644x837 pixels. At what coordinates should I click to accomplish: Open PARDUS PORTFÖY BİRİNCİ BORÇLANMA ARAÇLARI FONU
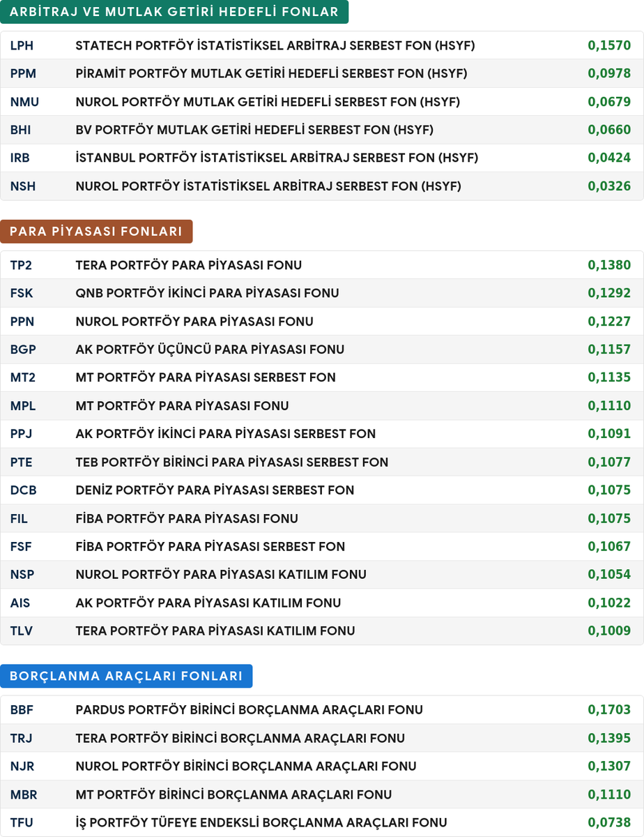[249, 710]
